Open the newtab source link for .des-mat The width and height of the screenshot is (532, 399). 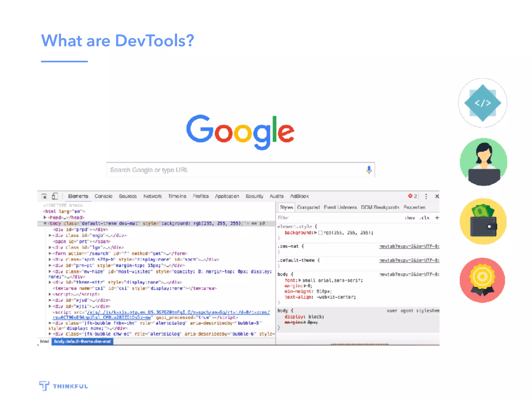tap(409, 246)
